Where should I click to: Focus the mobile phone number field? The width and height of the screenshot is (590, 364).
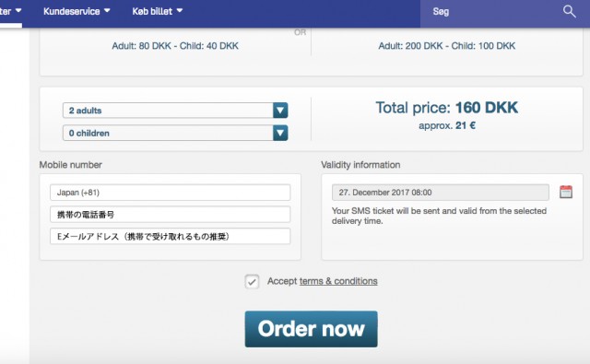pos(170,215)
